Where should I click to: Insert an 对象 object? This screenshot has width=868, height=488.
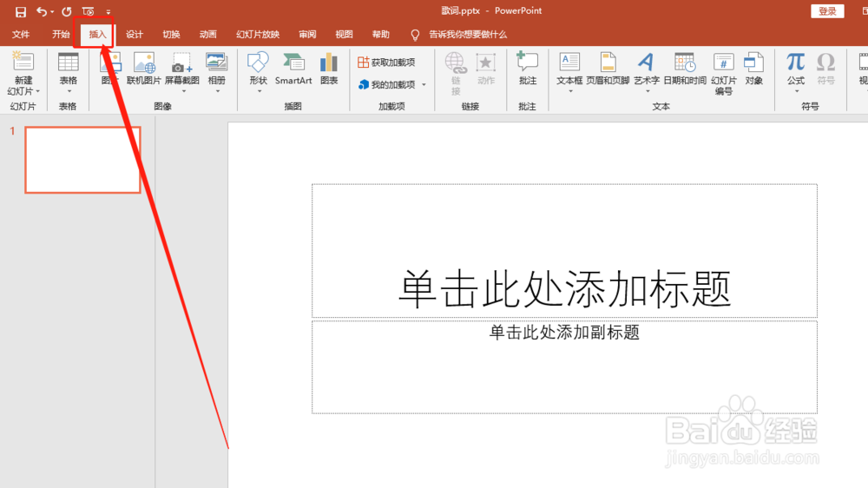(753, 69)
